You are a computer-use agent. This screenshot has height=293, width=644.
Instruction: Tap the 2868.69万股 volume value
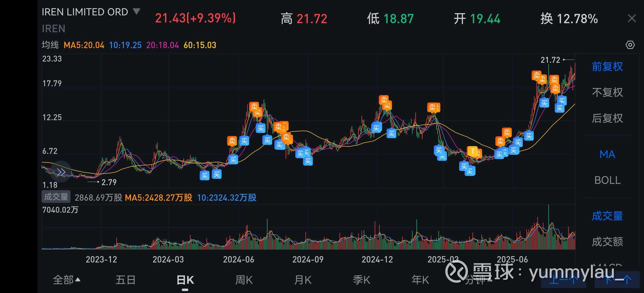pyautogui.click(x=99, y=198)
